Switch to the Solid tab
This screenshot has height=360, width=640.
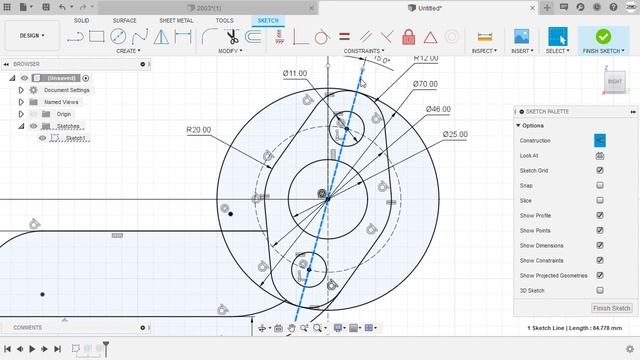81,20
